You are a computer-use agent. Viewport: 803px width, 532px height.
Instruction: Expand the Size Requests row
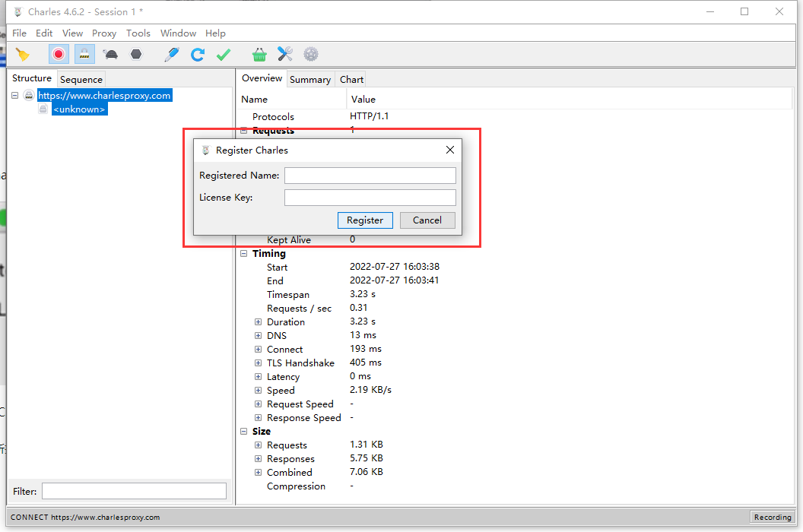[258, 445]
